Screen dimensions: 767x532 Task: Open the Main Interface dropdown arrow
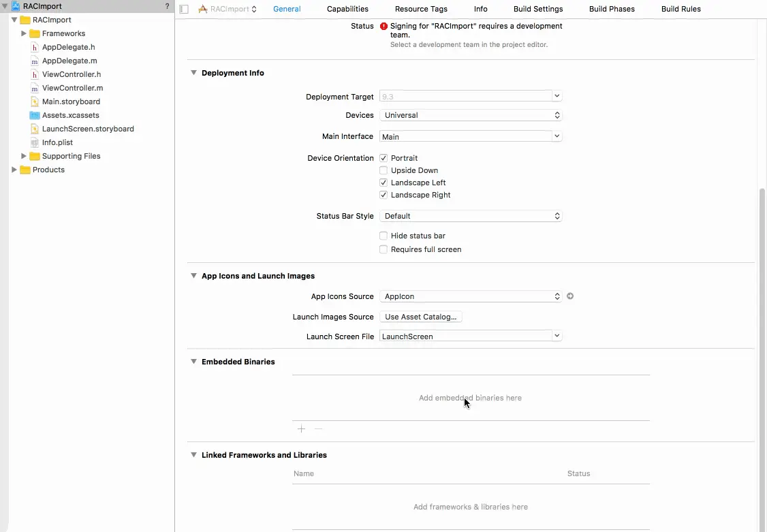click(x=557, y=136)
